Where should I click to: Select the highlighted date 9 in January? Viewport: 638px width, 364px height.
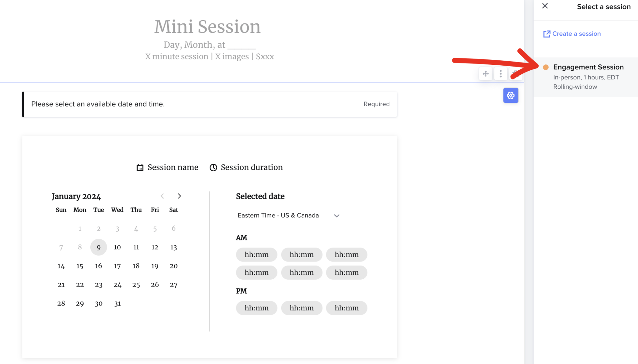click(98, 247)
